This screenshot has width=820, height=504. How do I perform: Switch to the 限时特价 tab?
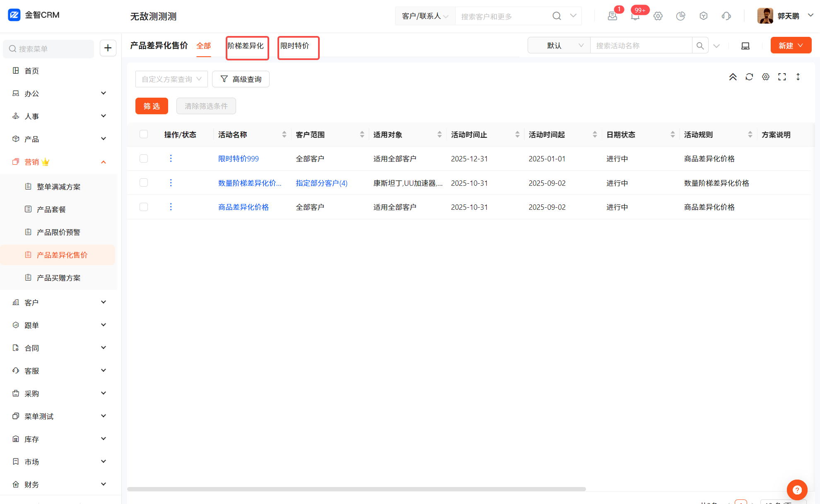click(295, 46)
